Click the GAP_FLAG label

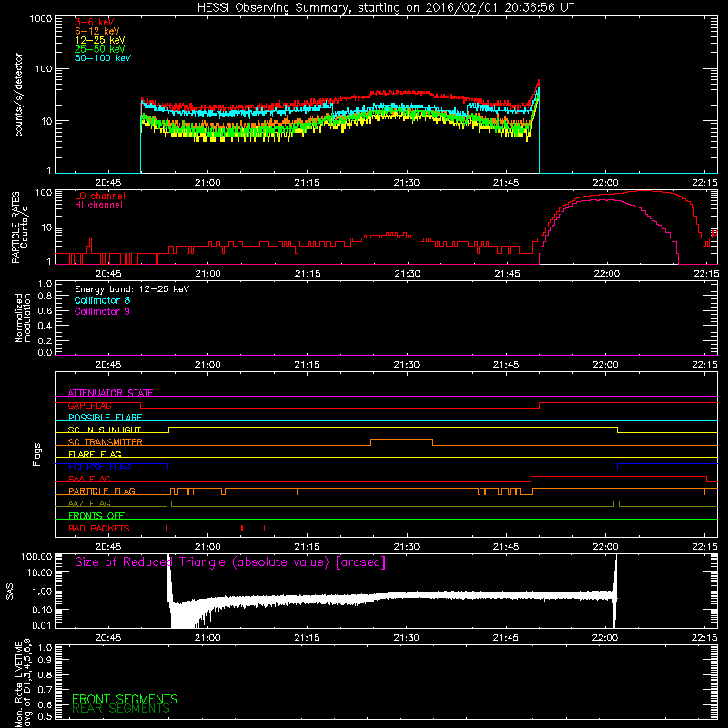(89, 405)
